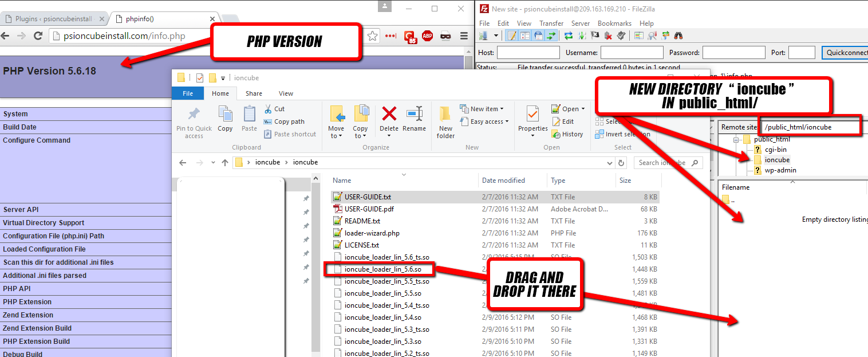Sort by Date modified column
The height and width of the screenshot is (357, 868).
(503, 181)
